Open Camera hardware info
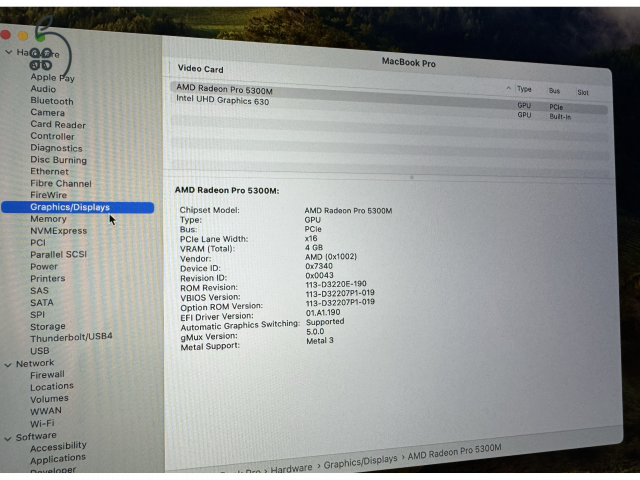This screenshot has height=480, width=640. [x=47, y=113]
